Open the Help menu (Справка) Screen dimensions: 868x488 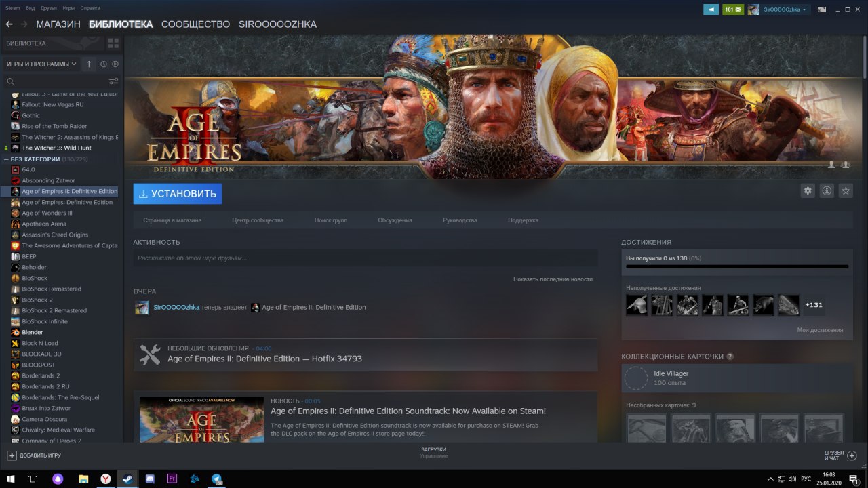pos(90,8)
